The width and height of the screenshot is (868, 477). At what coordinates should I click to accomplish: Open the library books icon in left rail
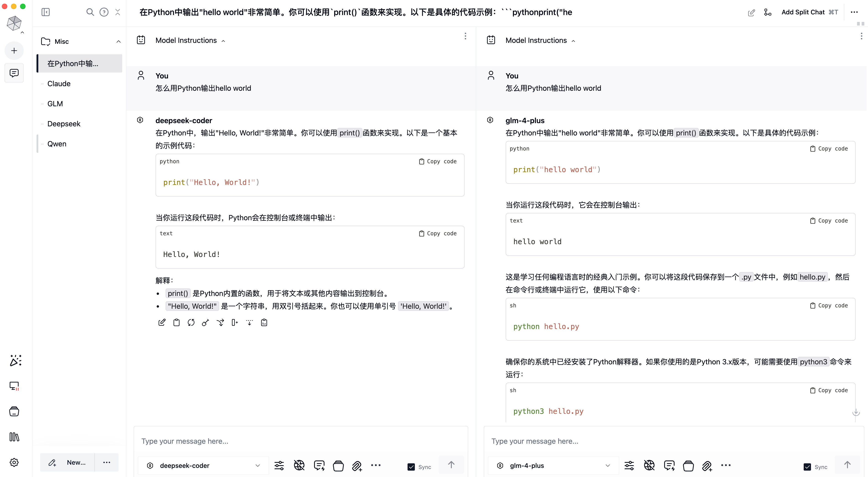pos(14,437)
